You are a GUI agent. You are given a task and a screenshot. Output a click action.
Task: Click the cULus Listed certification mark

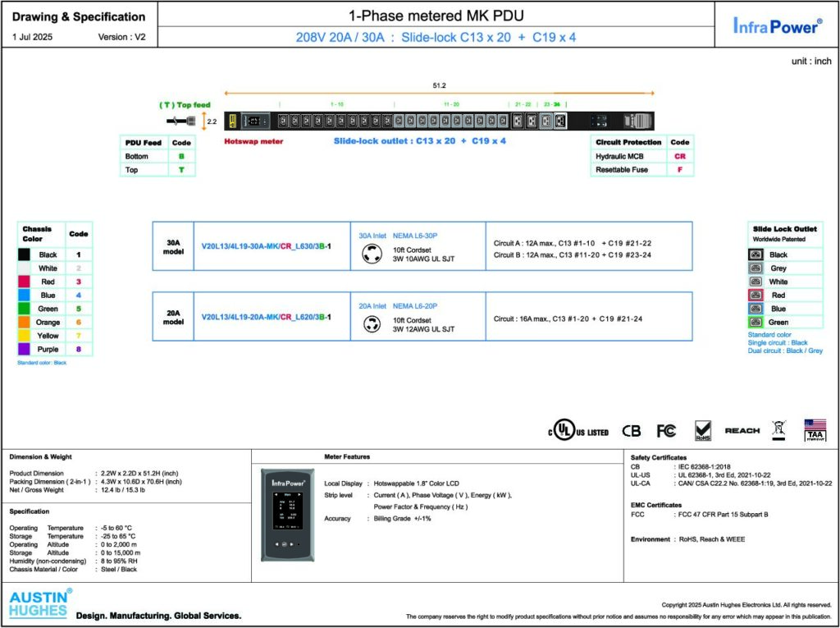click(578, 430)
